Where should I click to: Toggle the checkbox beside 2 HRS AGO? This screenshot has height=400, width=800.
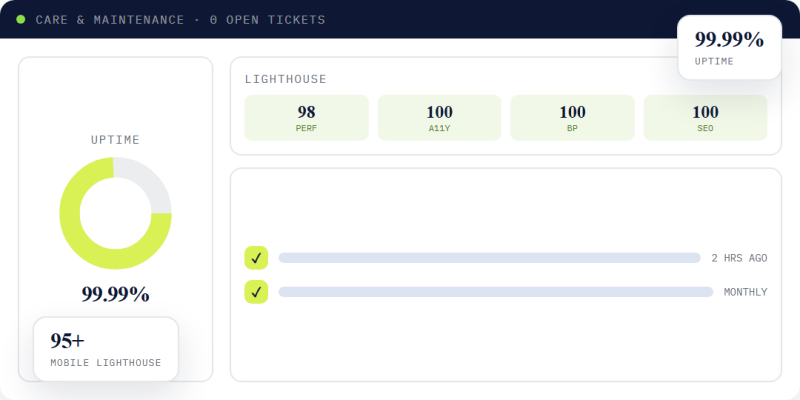[256, 258]
